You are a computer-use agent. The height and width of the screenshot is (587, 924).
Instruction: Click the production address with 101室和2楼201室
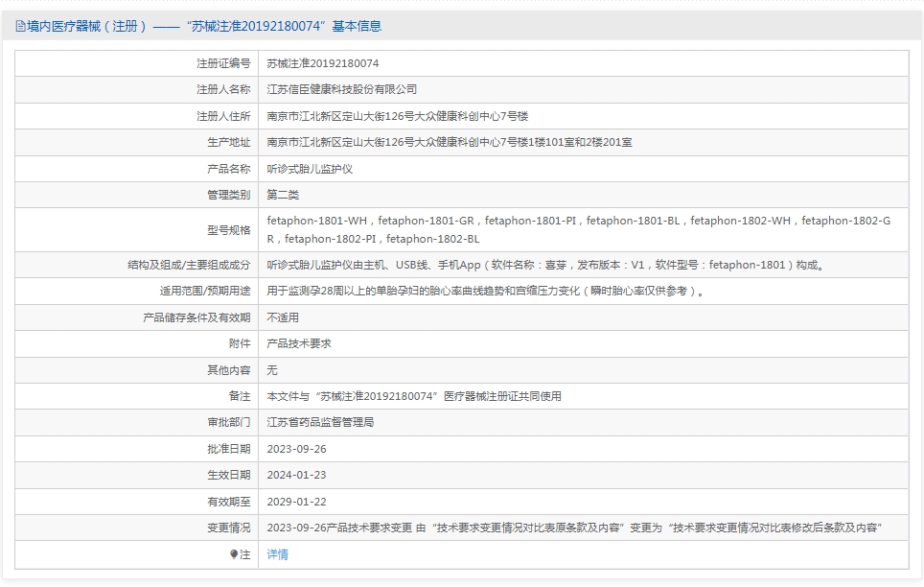(x=450, y=142)
